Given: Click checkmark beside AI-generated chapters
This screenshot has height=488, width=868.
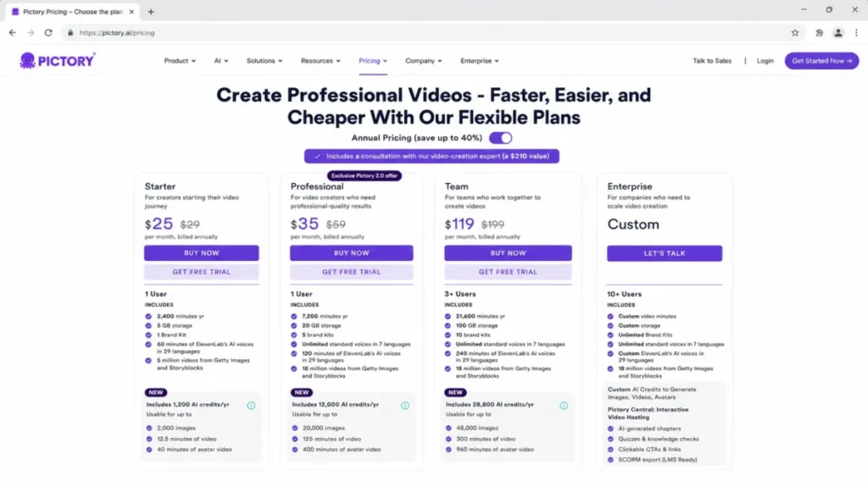Looking at the screenshot, I should click(610, 429).
